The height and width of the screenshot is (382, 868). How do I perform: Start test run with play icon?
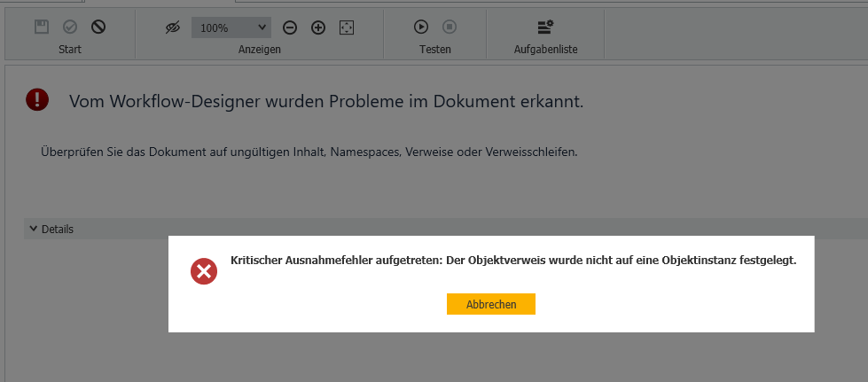click(421, 27)
